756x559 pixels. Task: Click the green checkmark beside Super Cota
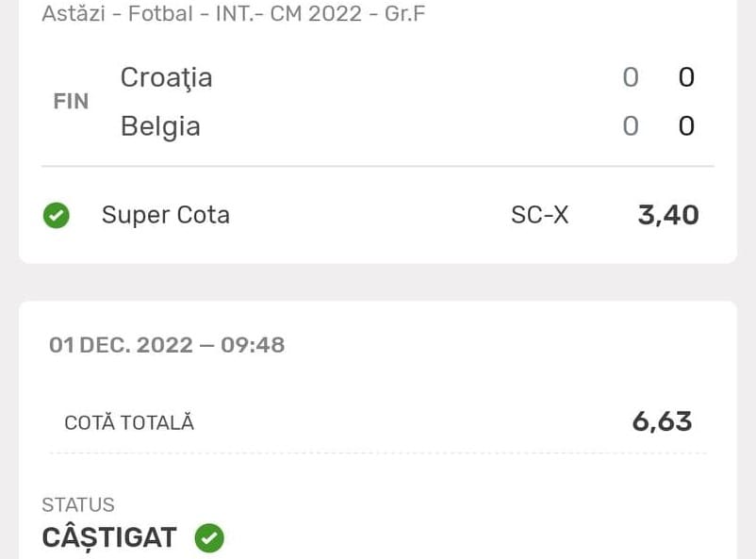[x=57, y=216]
